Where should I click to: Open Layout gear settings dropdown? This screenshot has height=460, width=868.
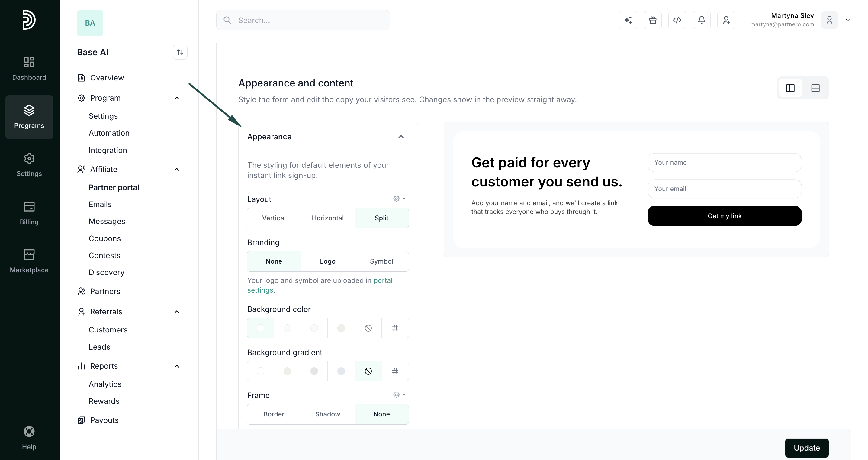coord(400,199)
